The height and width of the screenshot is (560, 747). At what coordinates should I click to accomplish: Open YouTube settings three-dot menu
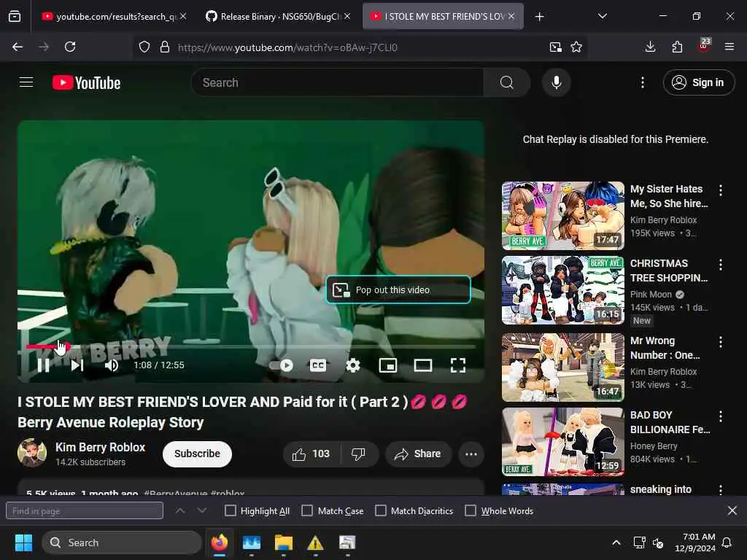click(643, 82)
